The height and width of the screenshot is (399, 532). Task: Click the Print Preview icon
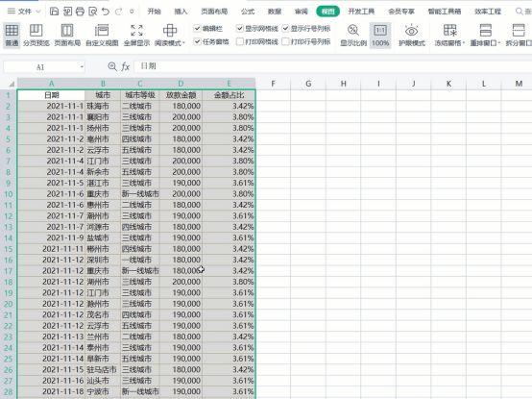(x=92, y=12)
